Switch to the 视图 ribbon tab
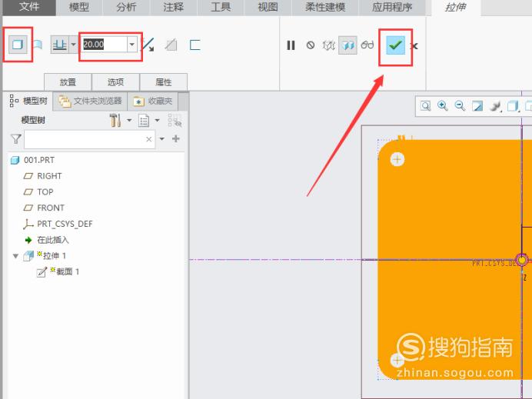 click(268, 7)
